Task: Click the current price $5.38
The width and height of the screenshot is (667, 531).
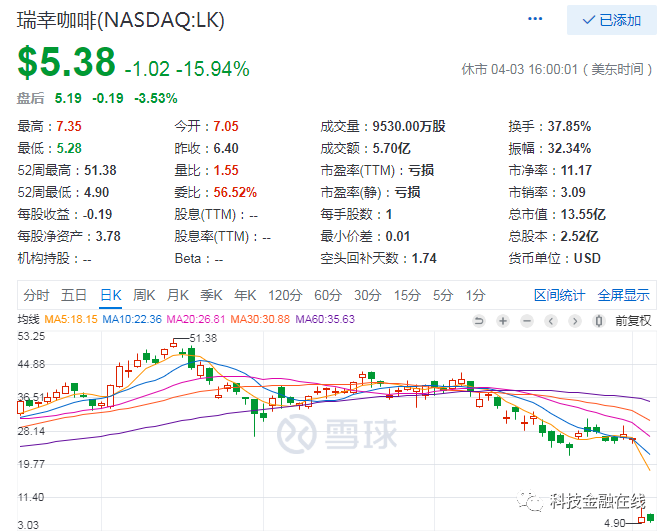Action: point(66,62)
